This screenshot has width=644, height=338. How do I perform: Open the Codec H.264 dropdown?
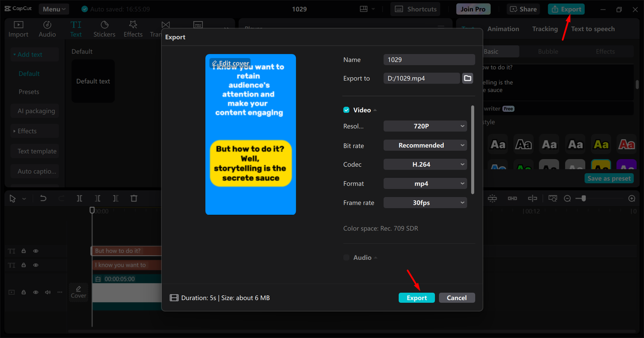tap(425, 164)
